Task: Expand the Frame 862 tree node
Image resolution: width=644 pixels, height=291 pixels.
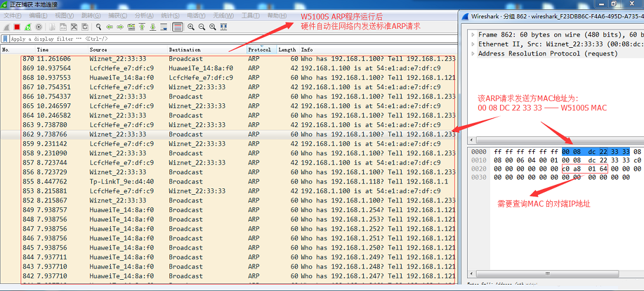Action: point(473,34)
